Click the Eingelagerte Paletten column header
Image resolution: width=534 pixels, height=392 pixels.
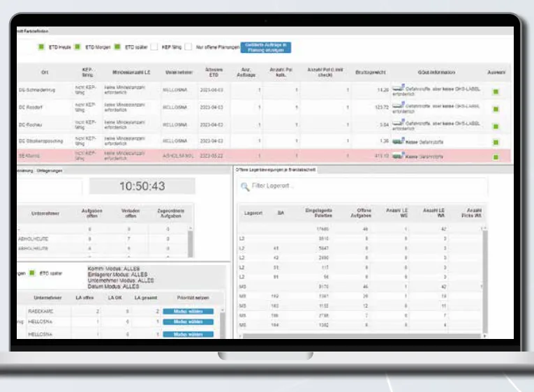318,213
